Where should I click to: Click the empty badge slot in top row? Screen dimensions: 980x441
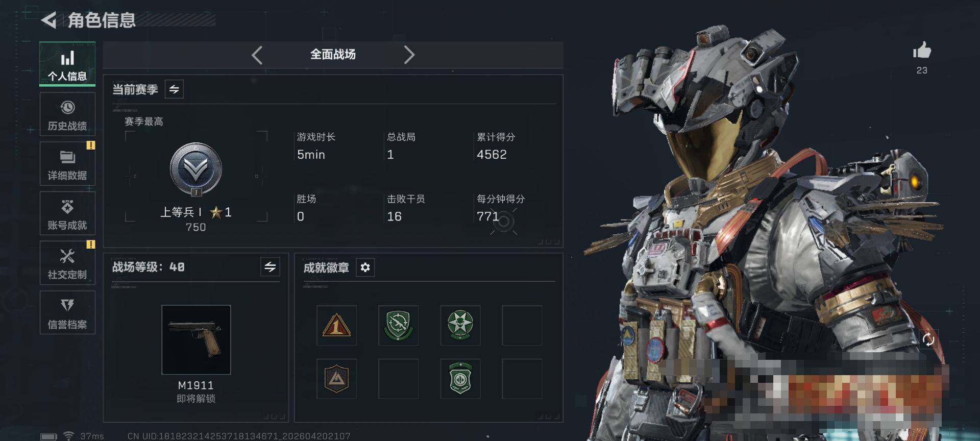click(522, 325)
